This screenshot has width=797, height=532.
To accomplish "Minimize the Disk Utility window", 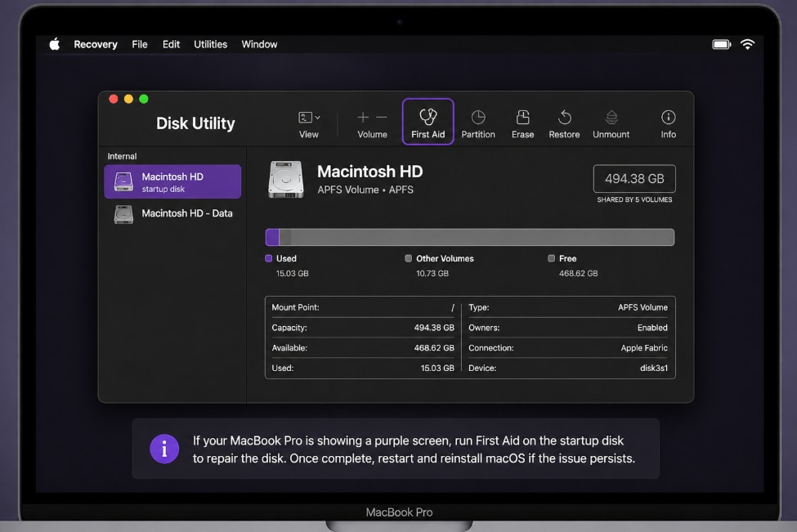I will (128, 99).
